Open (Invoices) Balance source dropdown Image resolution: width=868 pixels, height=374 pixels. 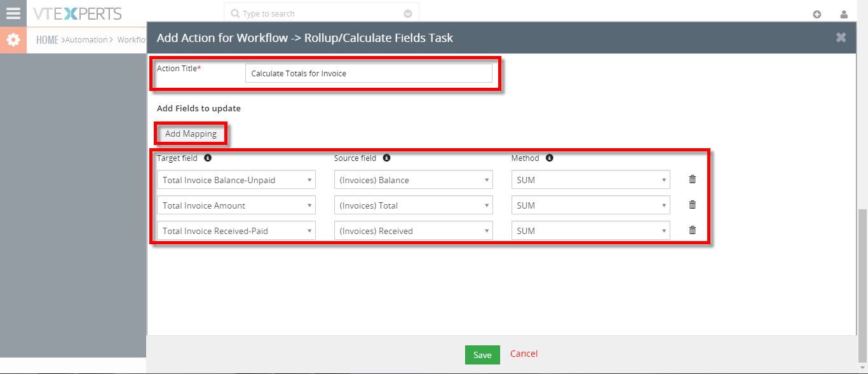coord(414,180)
